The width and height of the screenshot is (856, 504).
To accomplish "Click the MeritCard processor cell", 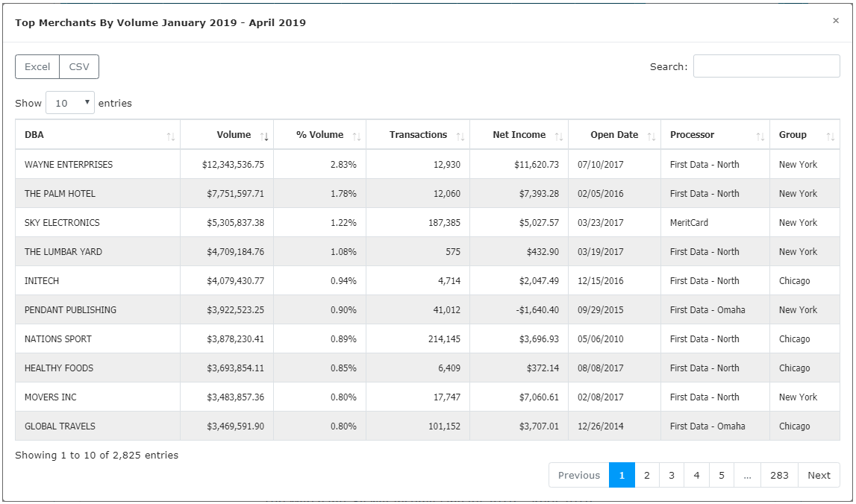I will (x=689, y=222).
